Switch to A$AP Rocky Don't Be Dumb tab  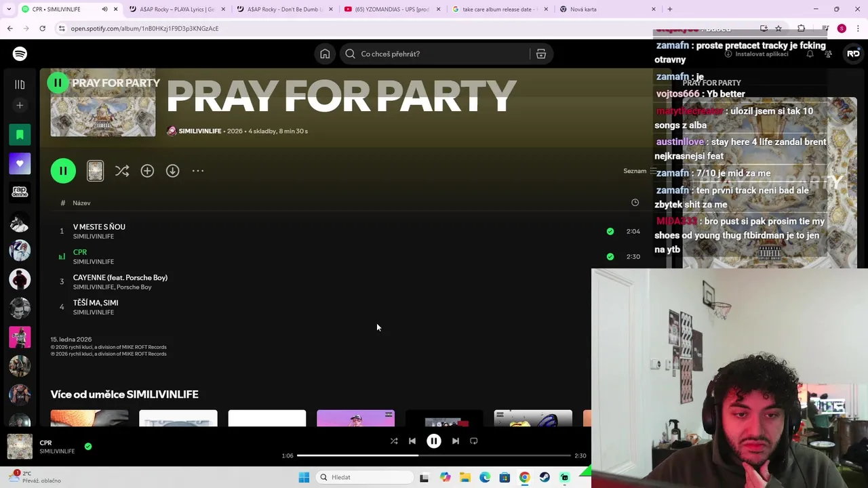(x=285, y=9)
